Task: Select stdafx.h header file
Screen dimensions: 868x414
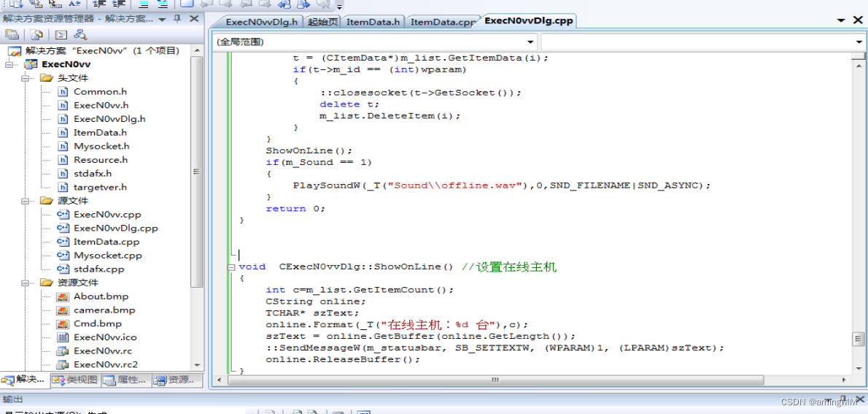Action: [93, 174]
